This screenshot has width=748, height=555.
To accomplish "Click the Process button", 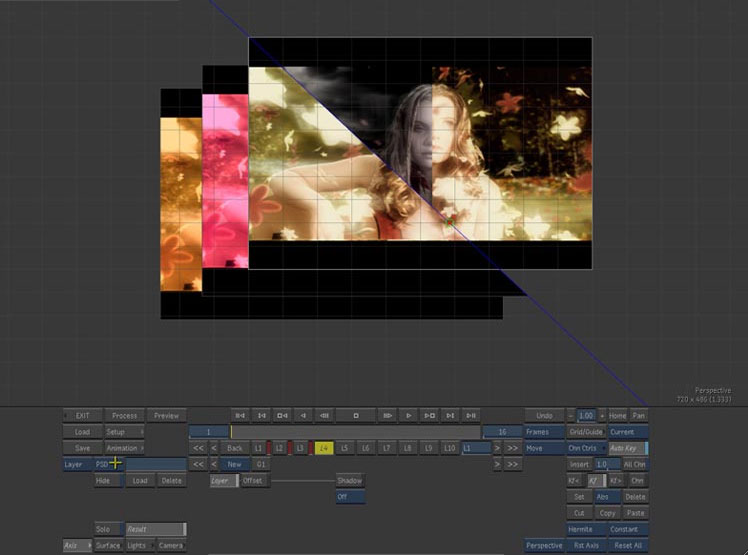I will coord(124,416).
